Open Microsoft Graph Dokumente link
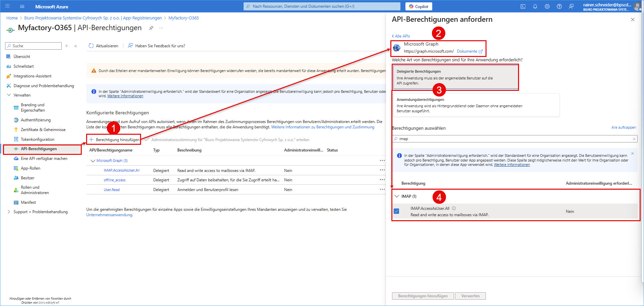This screenshot has height=306, width=644. (470, 52)
